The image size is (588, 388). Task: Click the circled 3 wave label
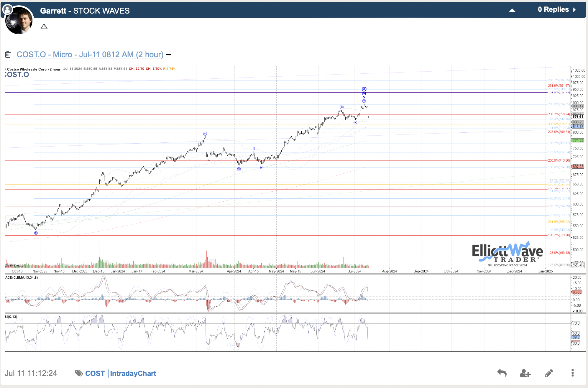click(x=364, y=89)
